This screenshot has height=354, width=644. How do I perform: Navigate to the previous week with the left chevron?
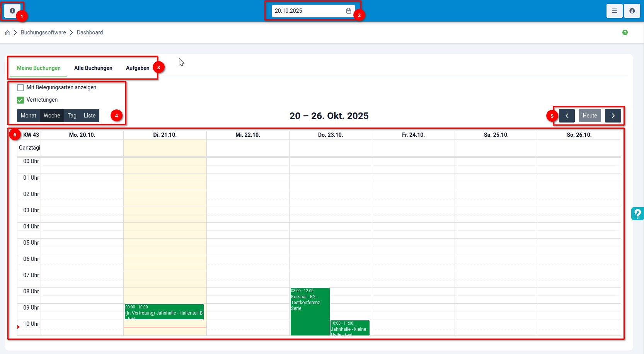pos(567,115)
